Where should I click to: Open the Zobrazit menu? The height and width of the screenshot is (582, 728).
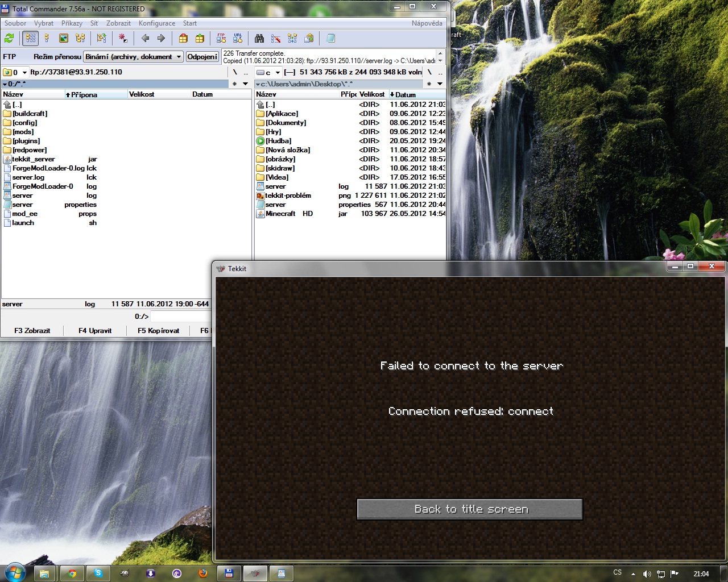[x=118, y=23]
